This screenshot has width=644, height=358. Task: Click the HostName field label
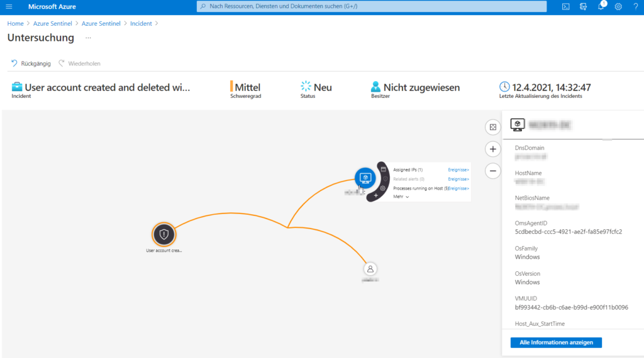point(528,173)
